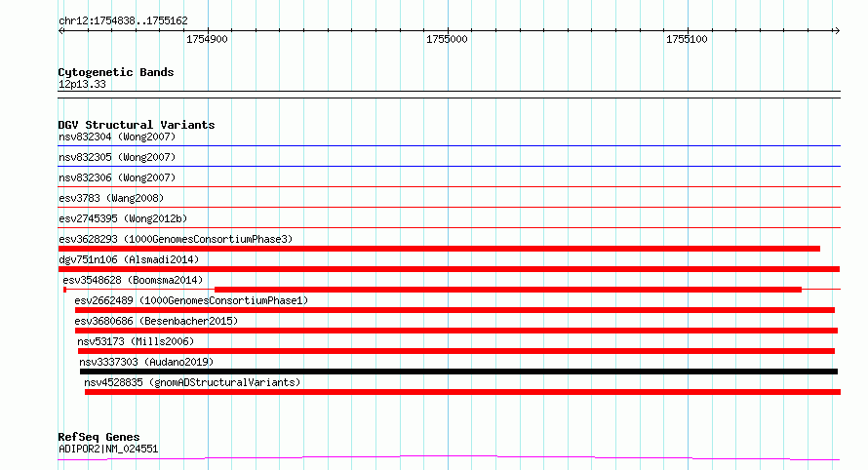Click the red bar for esv3680686
Image resolution: width=868 pixels, height=470 pixels.
click(456, 331)
